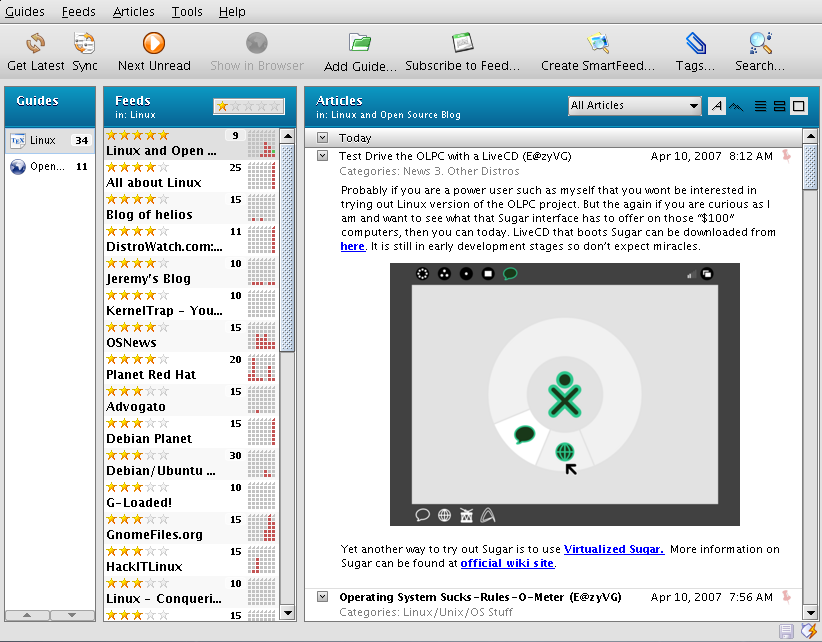Image resolution: width=822 pixels, height=642 pixels.
Task: Collapse Operating System Sucks-Rules-O-Meter article
Action: 322,596
